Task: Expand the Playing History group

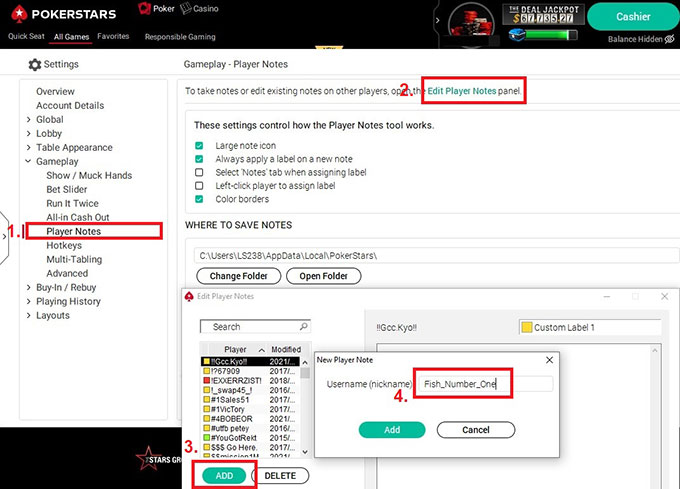Action: tap(29, 301)
